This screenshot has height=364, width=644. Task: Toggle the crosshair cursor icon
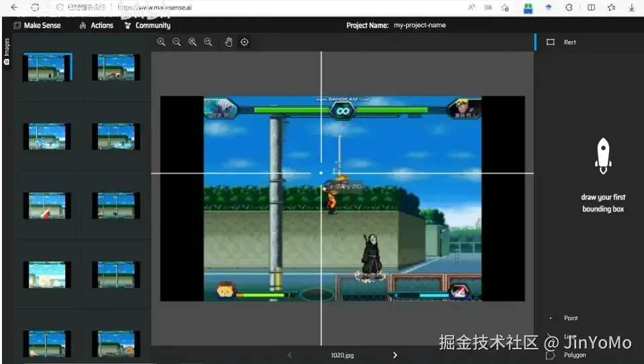click(244, 42)
